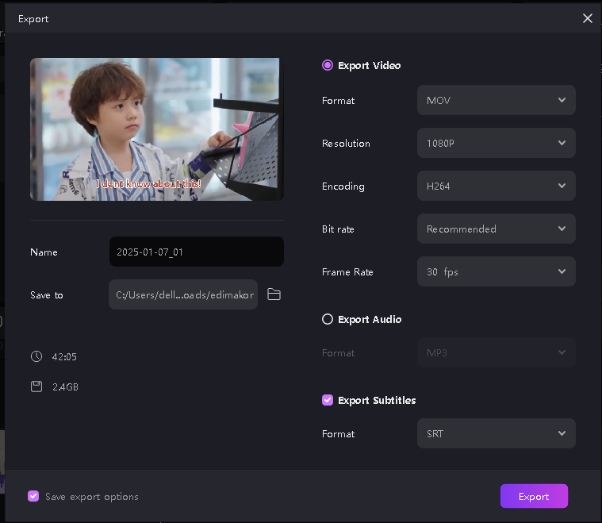The image size is (602, 523).
Task: Close the Export dialog with the X icon
Action: tap(587, 18)
